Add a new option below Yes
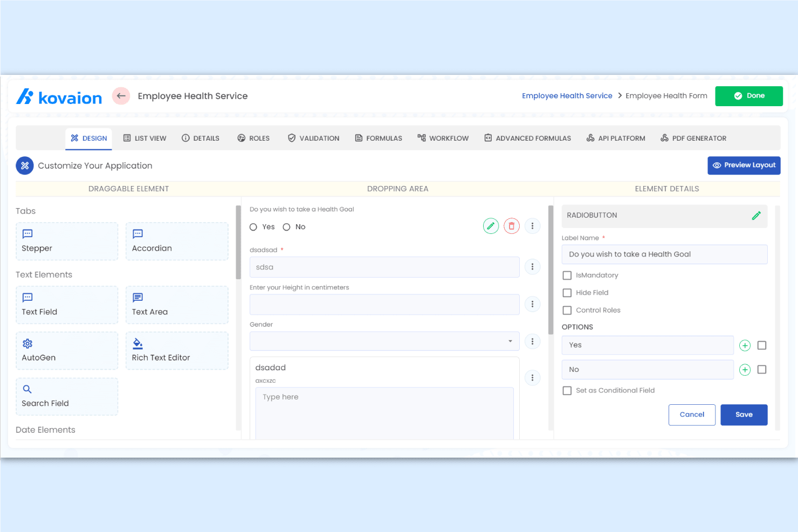 pos(745,345)
